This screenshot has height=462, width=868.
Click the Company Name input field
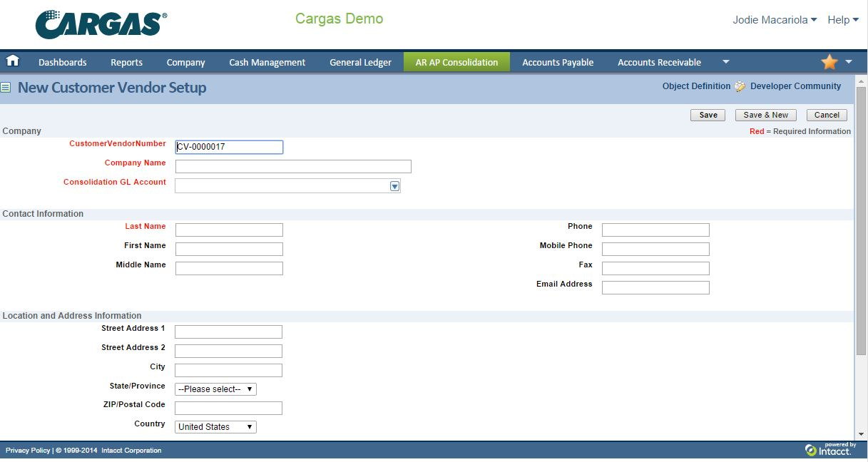293,167
